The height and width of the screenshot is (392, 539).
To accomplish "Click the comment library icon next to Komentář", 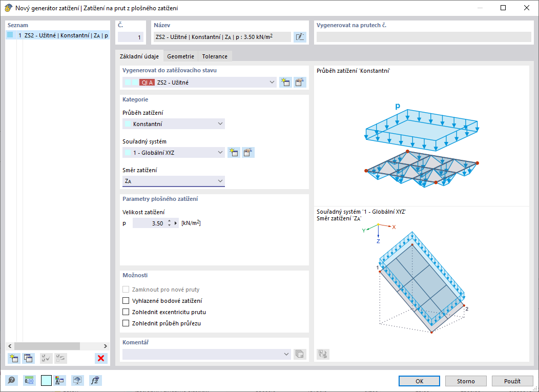I will [x=300, y=354].
